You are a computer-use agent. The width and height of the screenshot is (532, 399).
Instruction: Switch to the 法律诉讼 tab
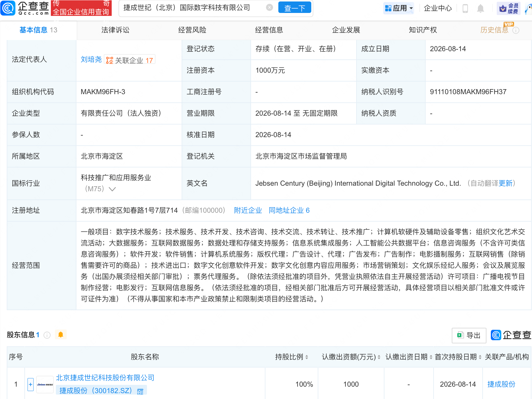pyautogui.click(x=115, y=30)
